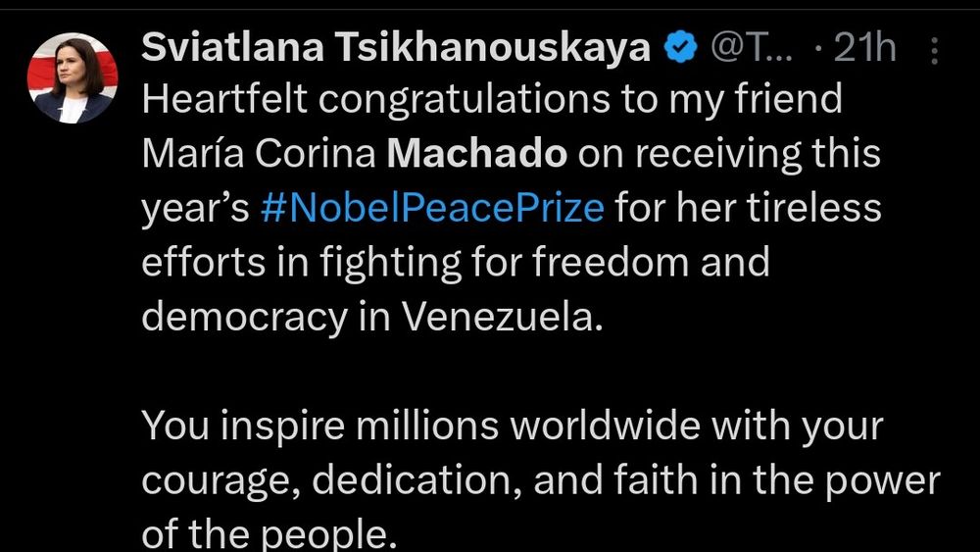Click the "efforts in fighting for freedom and" line
The width and height of the screenshot is (980, 552).
tap(456, 263)
